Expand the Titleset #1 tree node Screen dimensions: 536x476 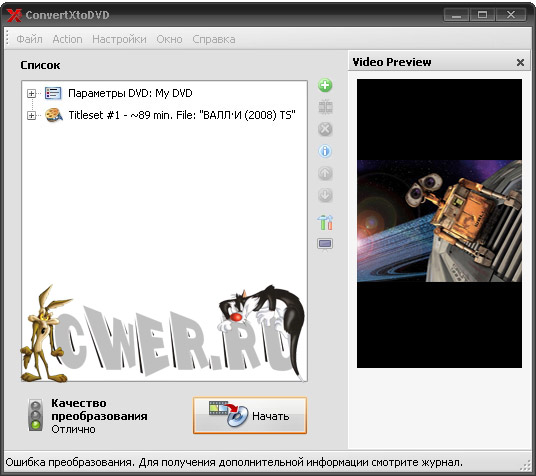[x=31, y=116]
